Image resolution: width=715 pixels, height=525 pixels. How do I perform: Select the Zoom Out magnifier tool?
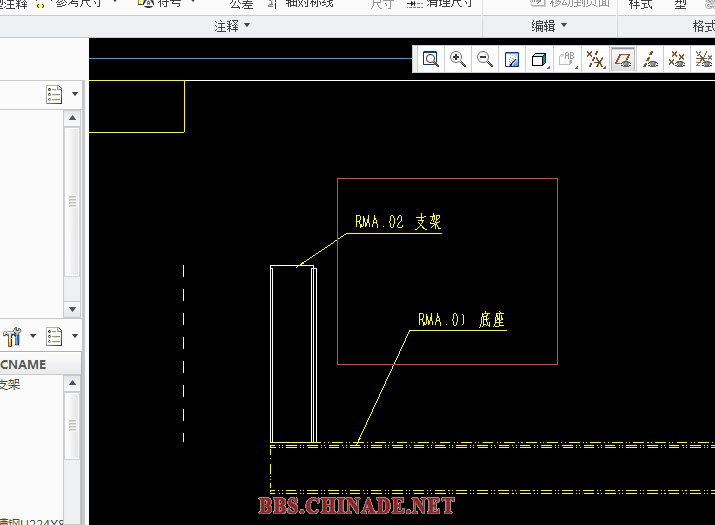pos(485,60)
